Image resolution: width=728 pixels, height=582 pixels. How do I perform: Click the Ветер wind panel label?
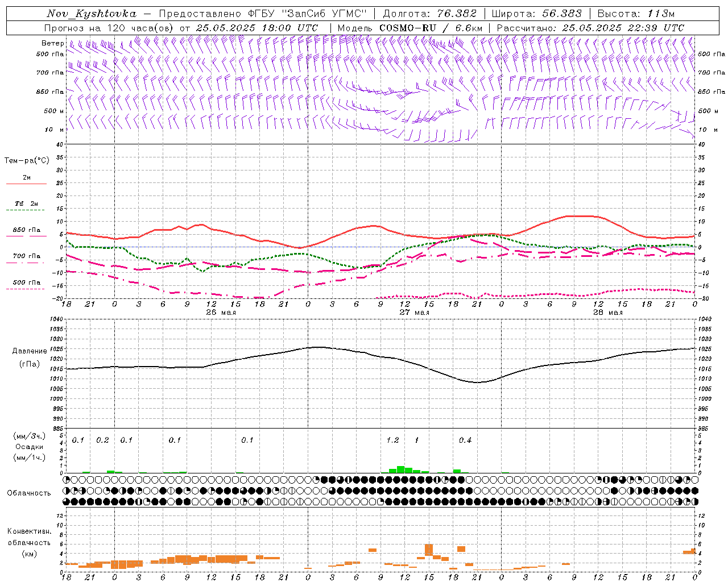[53, 43]
